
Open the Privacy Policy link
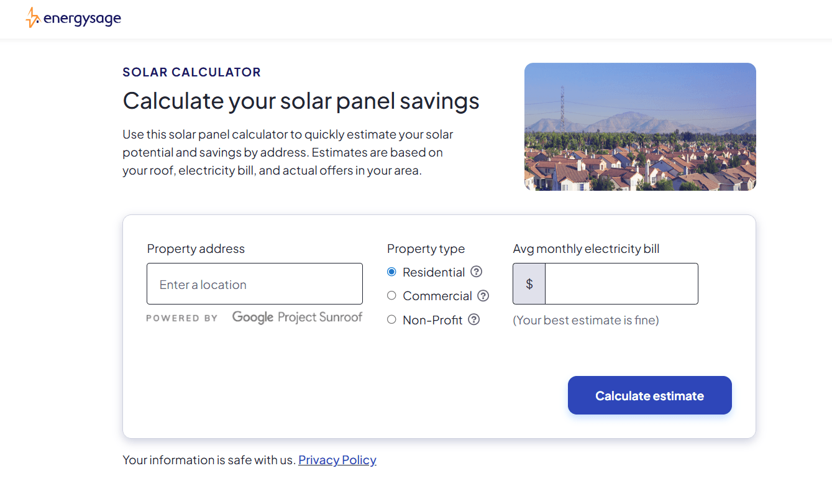click(x=337, y=460)
